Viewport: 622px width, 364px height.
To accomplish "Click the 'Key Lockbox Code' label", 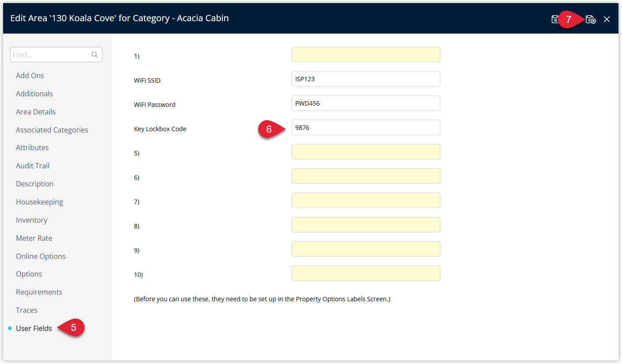I will click(x=160, y=129).
